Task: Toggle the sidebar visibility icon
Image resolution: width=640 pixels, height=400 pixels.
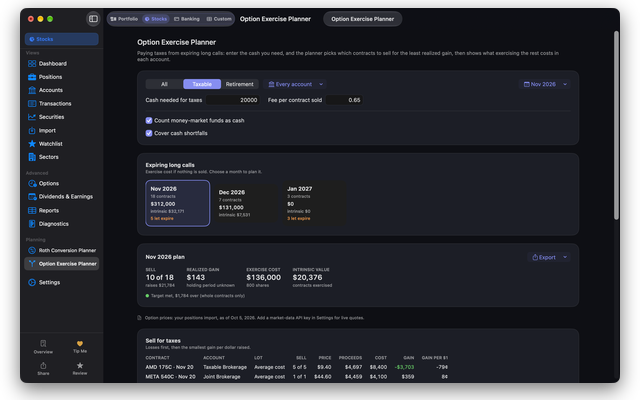Action: (x=93, y=19)
